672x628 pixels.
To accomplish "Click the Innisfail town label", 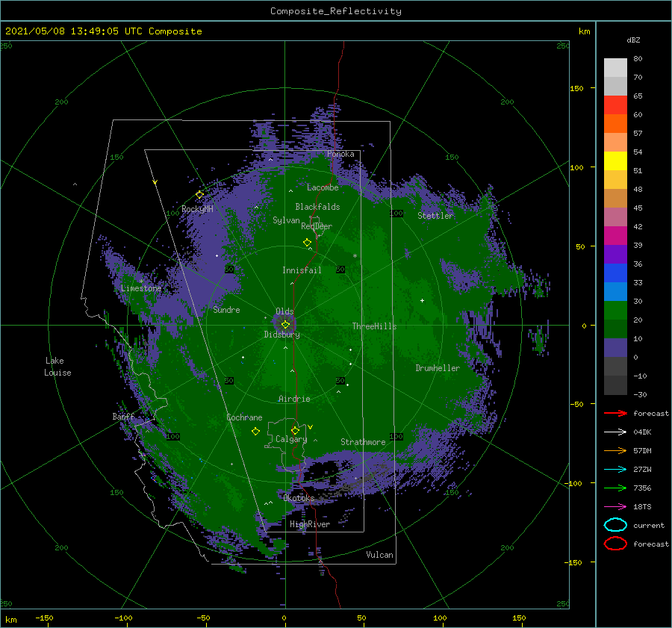I will (302, 270).
